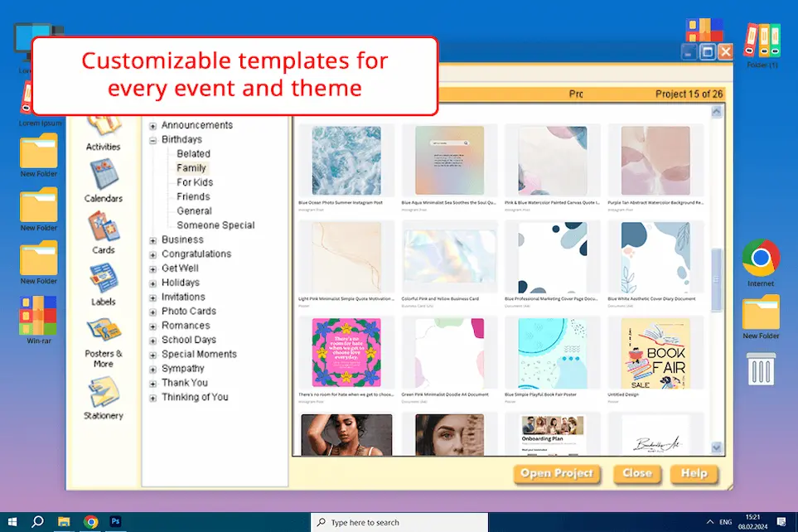798x532 pixels.
Task: Open Photoshop from the taskbar
Action: pos(115,521)
